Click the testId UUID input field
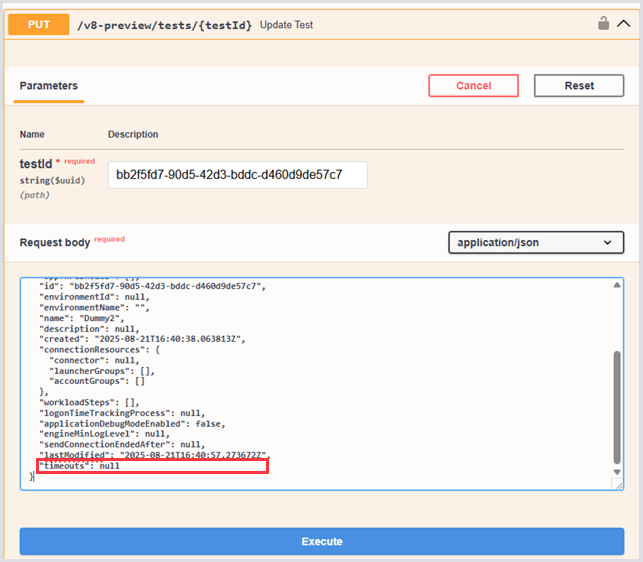Image resolution: width=643 pixels, height=562 pixels. [x=237, y=175]
